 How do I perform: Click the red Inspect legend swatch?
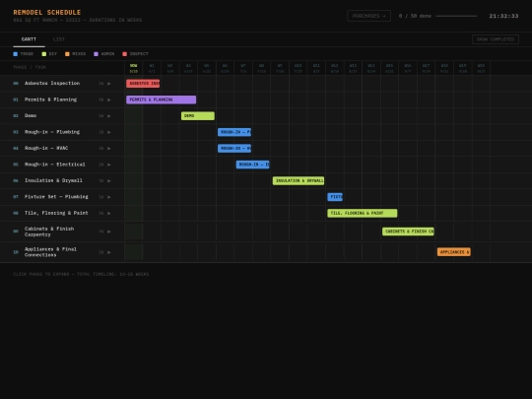point(124,54)
